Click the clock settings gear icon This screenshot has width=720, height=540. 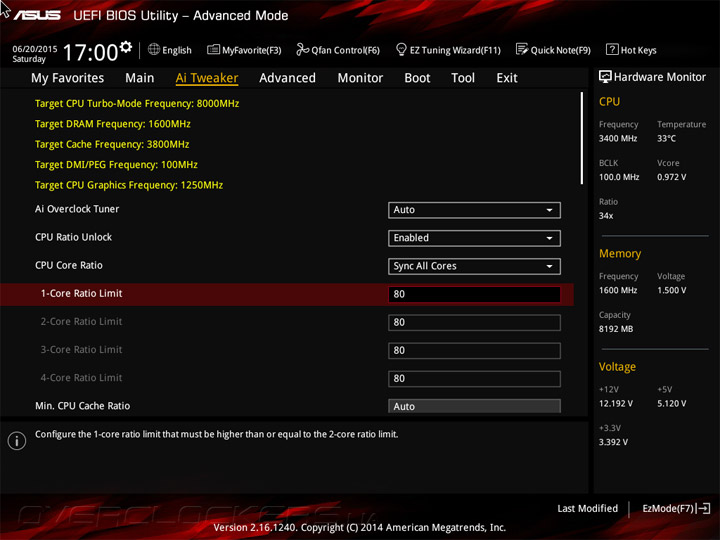click(126, 47)
